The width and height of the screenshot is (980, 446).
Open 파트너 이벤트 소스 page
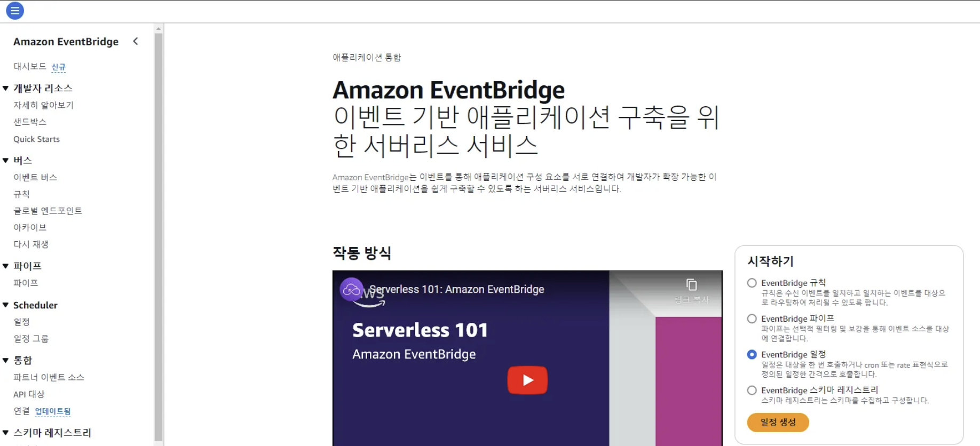point(49,377)
